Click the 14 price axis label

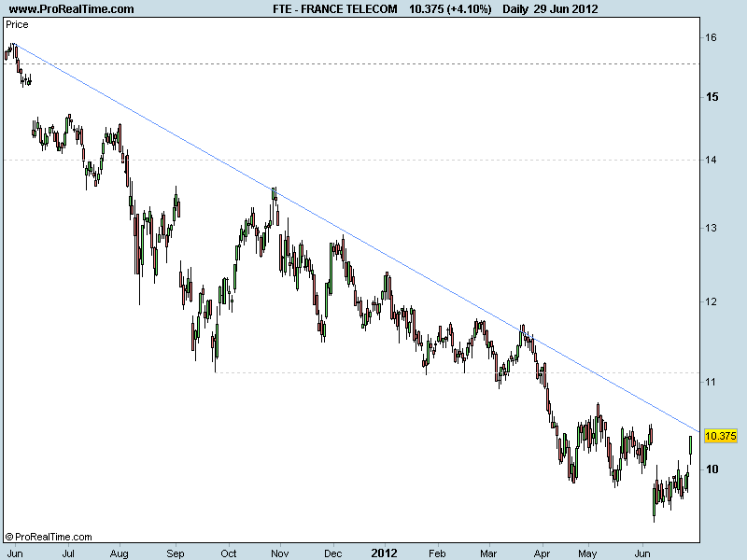(x=711, y=160)
